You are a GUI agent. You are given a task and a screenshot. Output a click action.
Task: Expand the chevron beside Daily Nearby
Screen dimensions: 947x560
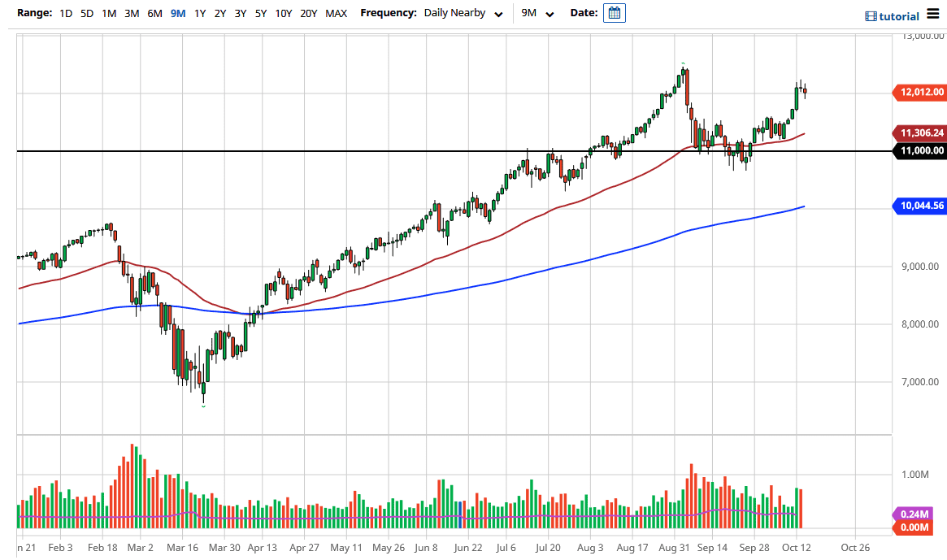498,14
